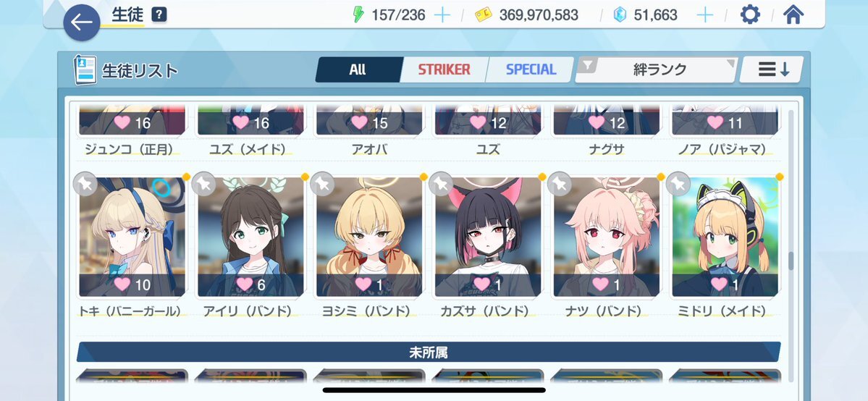Switch to the SPECIAL tab
Viewport: 868px width, 401px height.
click(x=531, y=69)
